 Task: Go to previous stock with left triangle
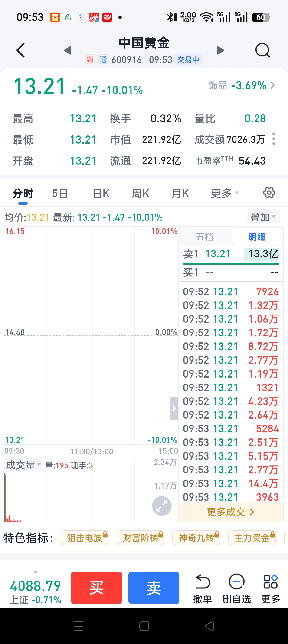tap(68, 50)
